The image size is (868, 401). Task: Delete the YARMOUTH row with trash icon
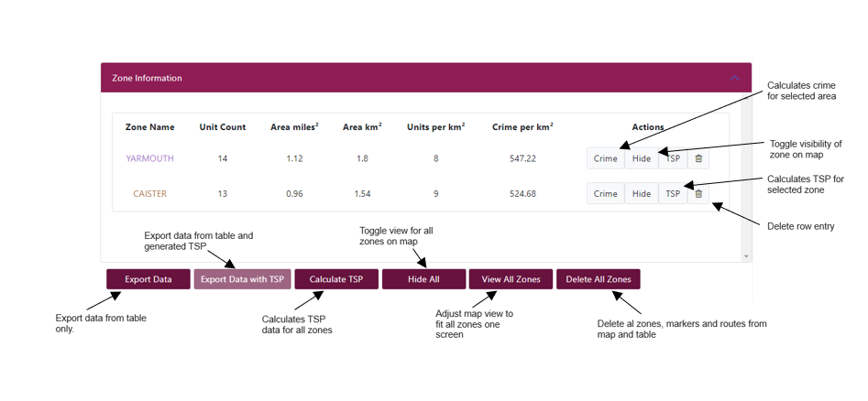(x=698, y=158)
